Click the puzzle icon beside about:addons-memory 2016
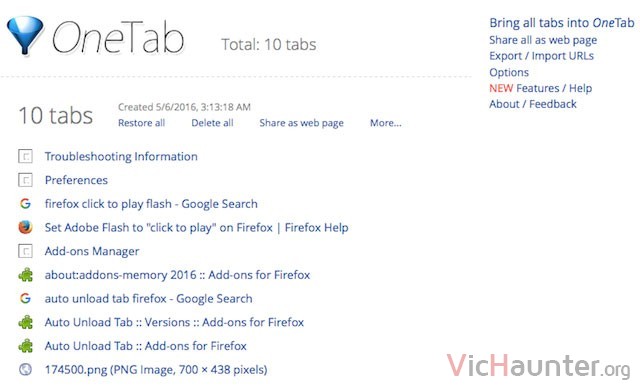The height and width of the screenshot is (386, 640). point(25,275)
